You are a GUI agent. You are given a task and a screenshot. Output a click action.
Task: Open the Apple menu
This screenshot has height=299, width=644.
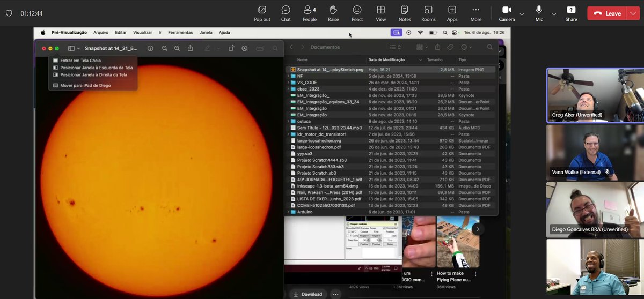coord(43,32)
